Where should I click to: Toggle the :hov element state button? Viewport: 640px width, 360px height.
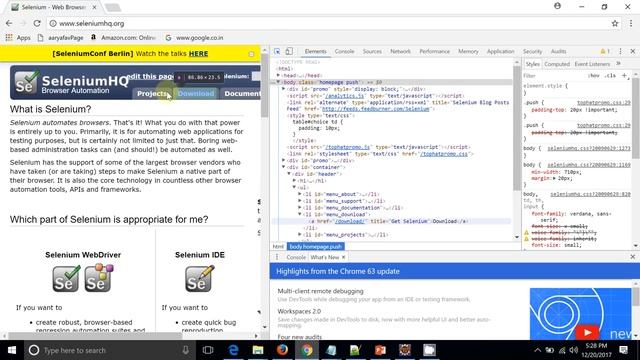pos(594,76)
